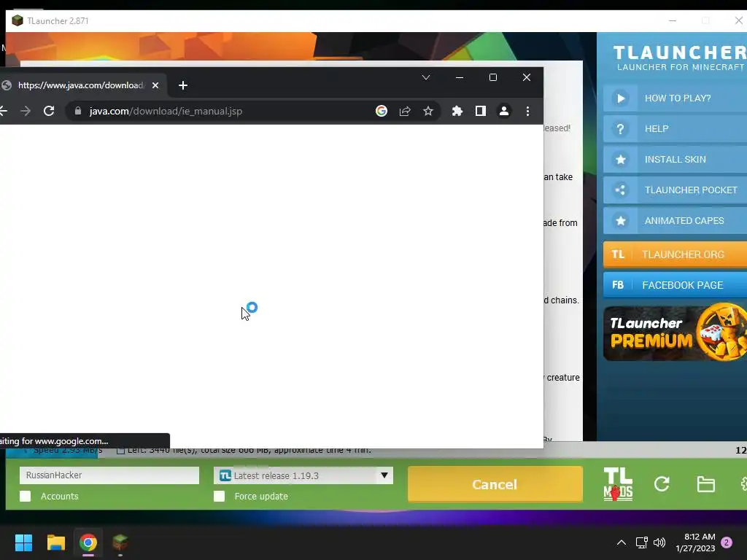Viewport: 747px width, 560px height.
Task: Select the java.com download tab
Action: (80, 85)
